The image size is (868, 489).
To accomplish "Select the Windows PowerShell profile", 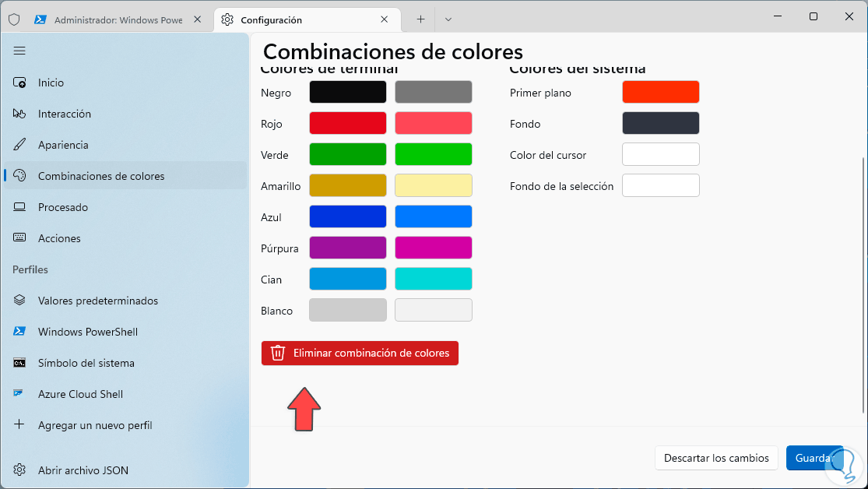I will 87,332.
